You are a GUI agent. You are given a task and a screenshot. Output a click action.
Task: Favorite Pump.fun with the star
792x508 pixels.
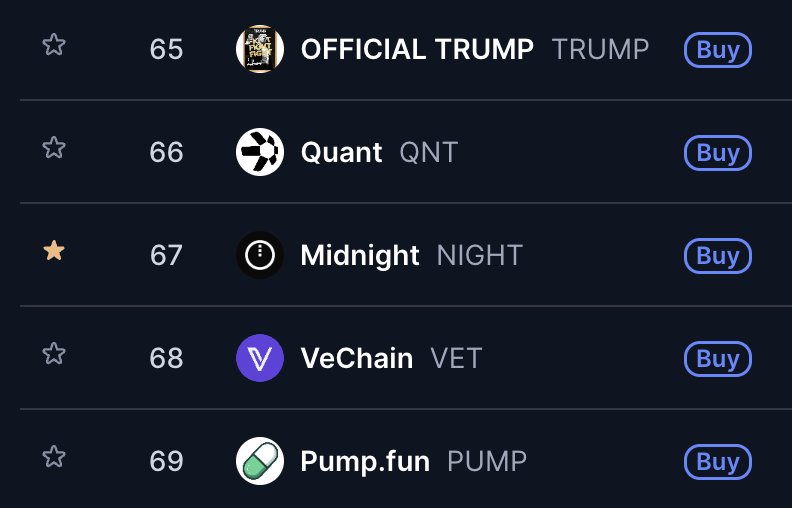pyautogui.click(x=54, y=458)
